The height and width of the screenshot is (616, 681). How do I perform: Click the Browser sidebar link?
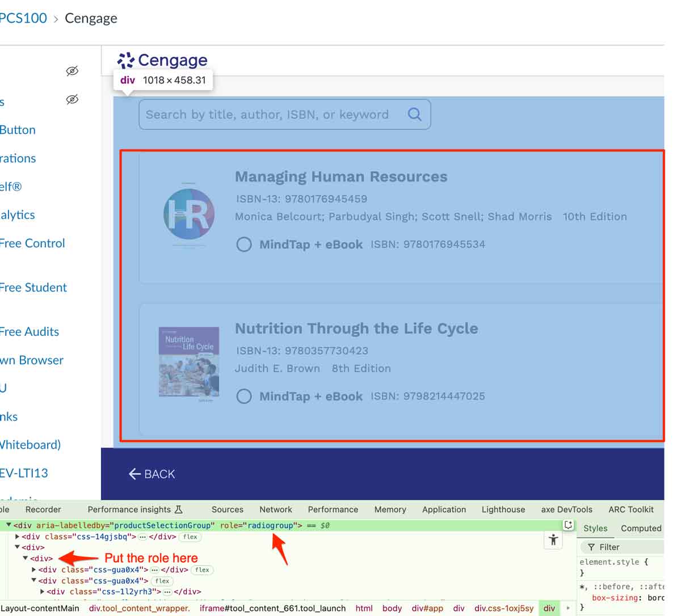[x=32, y=360]
